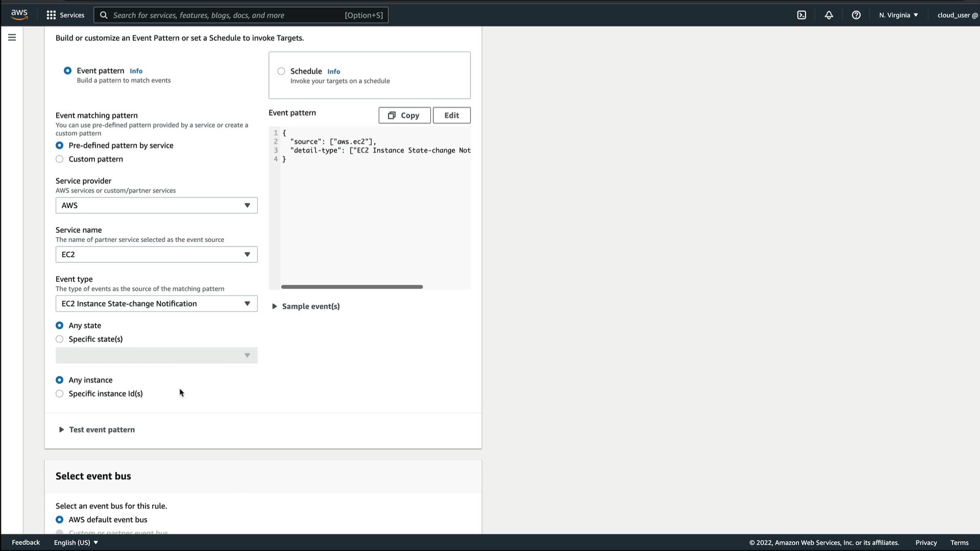The image size is (980, 551).
Task: Copy the event pattern JSON
Action: (x=404, y=115)
